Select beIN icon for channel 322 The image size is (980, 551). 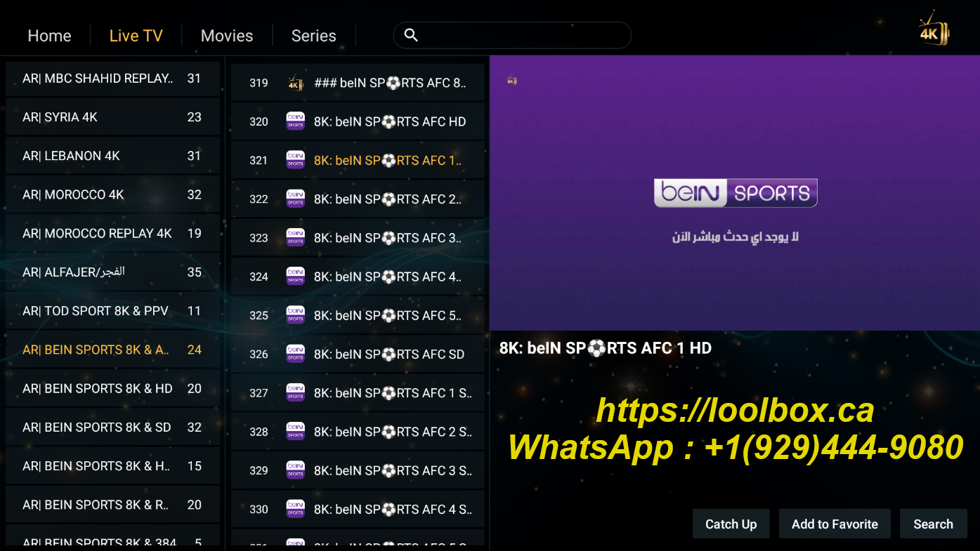(x=295, y=199)
